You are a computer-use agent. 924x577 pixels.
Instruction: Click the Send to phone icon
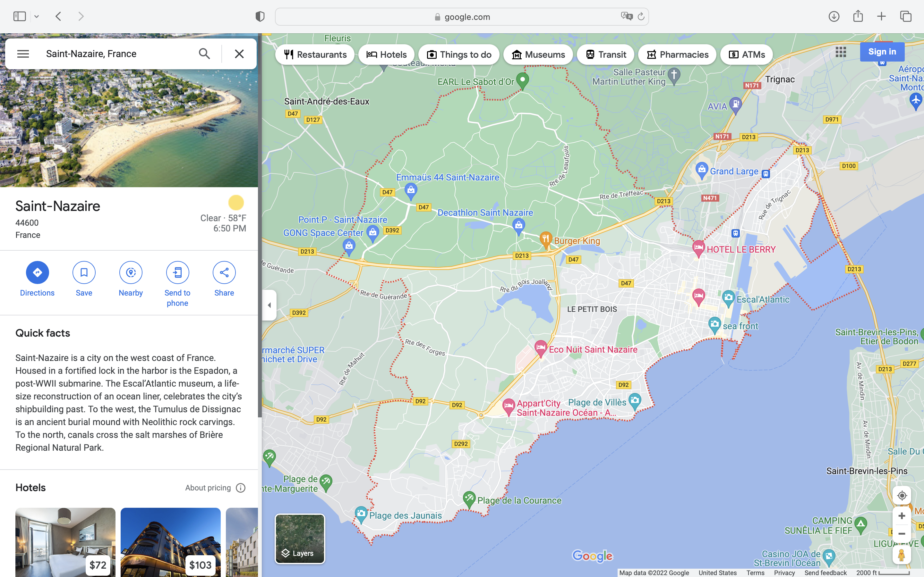pos(177,272)
